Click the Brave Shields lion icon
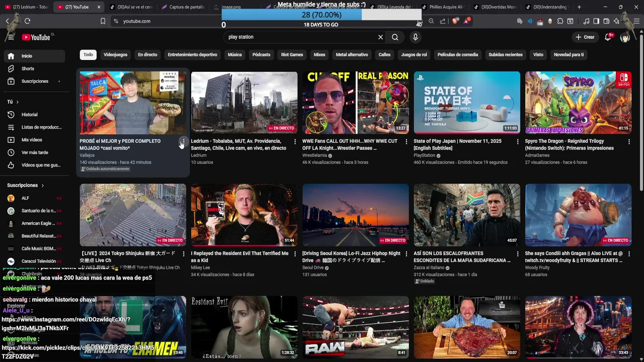 pos(455,21)
